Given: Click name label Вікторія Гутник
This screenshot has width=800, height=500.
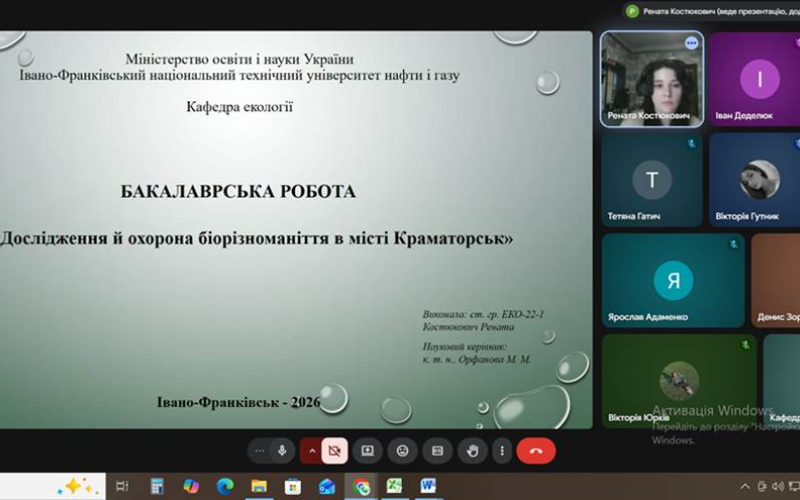Looking at the screenshot, I should click(x=746, y=216).
